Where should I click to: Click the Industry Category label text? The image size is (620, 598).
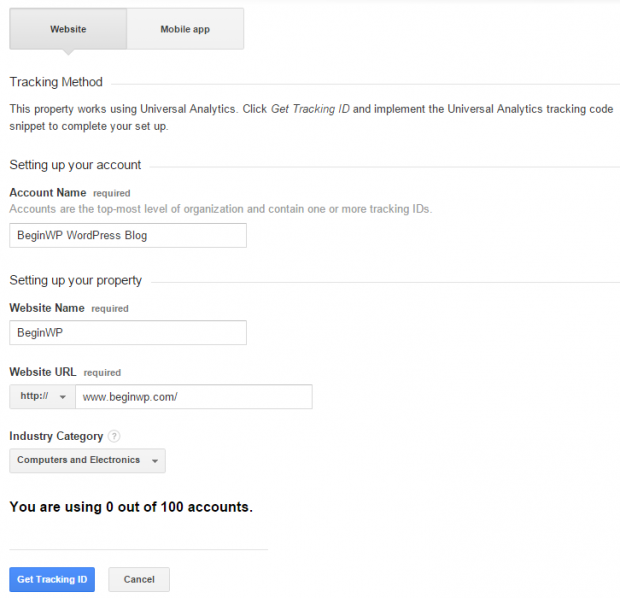coord(56,436)
